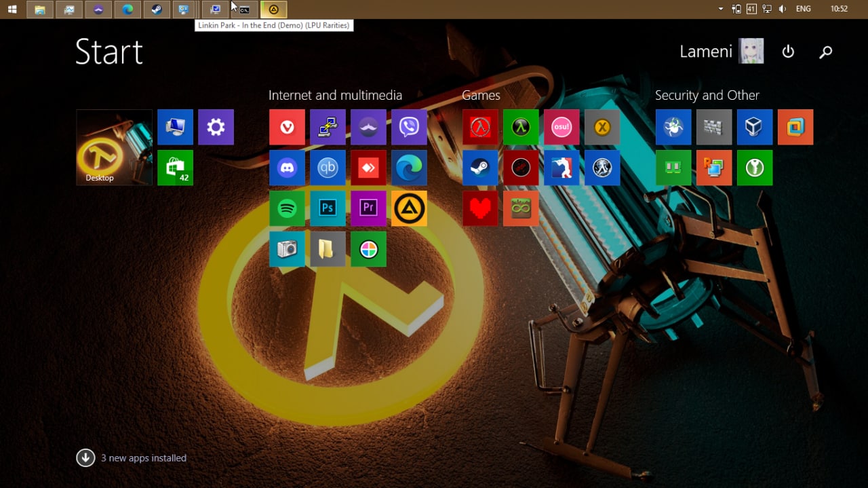This screenshot has height=488, width=868.
Task: Click the tray icon showing 41
Action: [751, 9]
